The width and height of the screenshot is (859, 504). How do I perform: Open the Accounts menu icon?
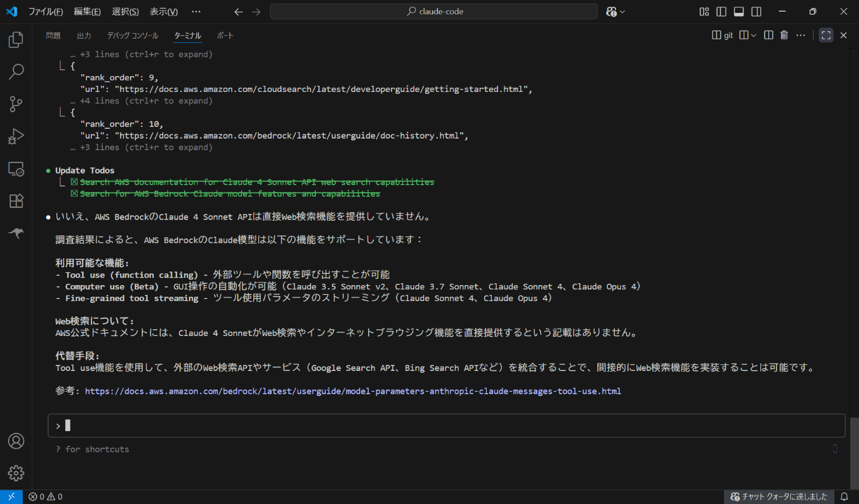coord(16,441)
